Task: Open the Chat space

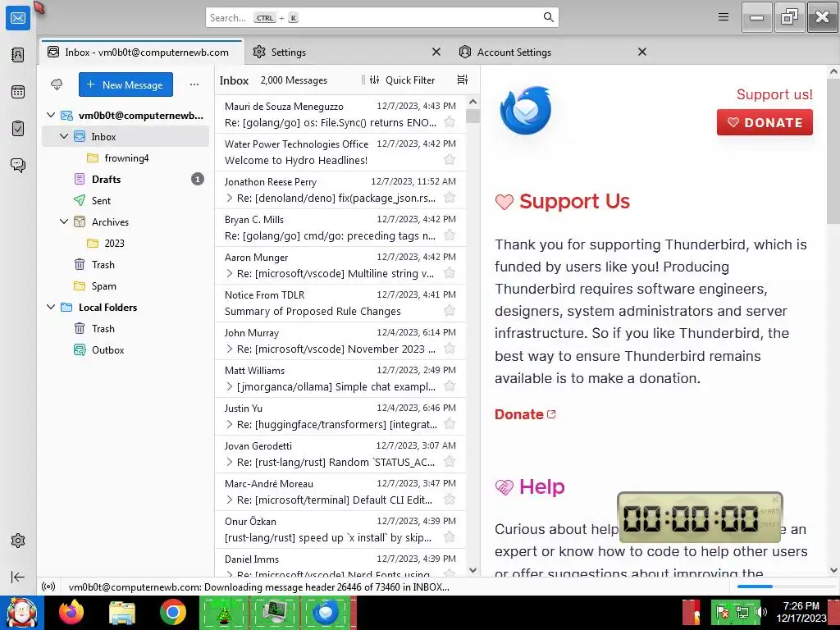Action: pyautogui.click(x=18, y=165)
